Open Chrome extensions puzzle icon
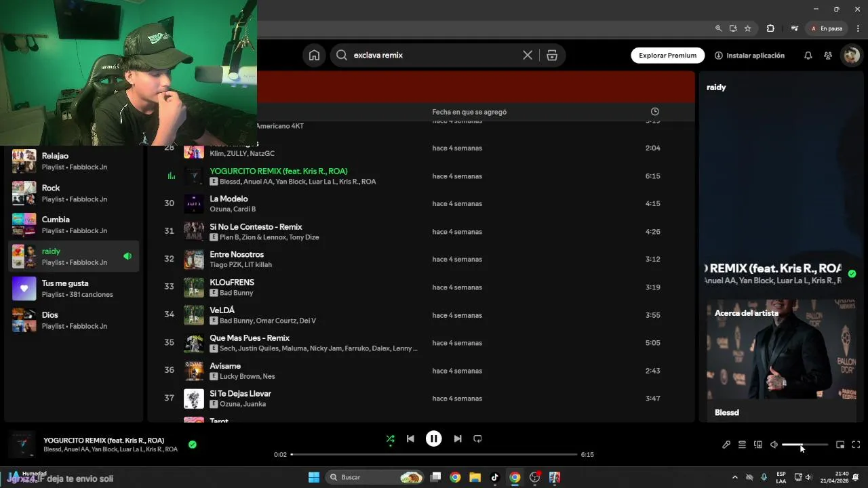This screenshot has height=488, width=868. 770,28
